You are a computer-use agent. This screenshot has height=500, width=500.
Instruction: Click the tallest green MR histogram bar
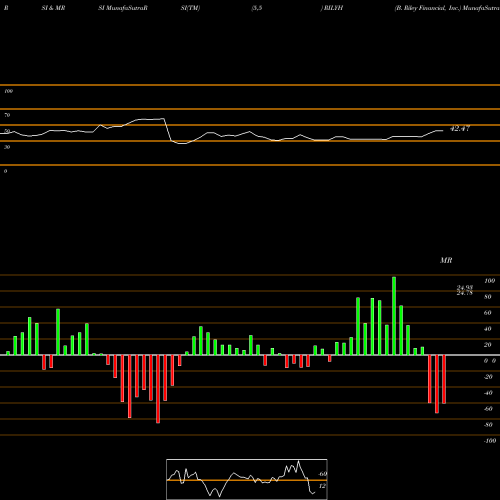click(x=394, y=316)
